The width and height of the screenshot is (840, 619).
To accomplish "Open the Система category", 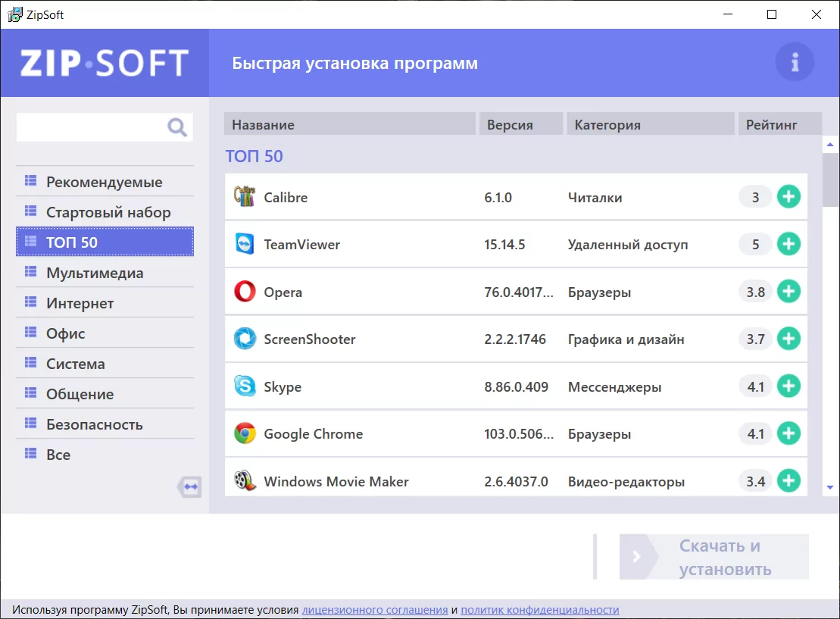I will (105, 364).
